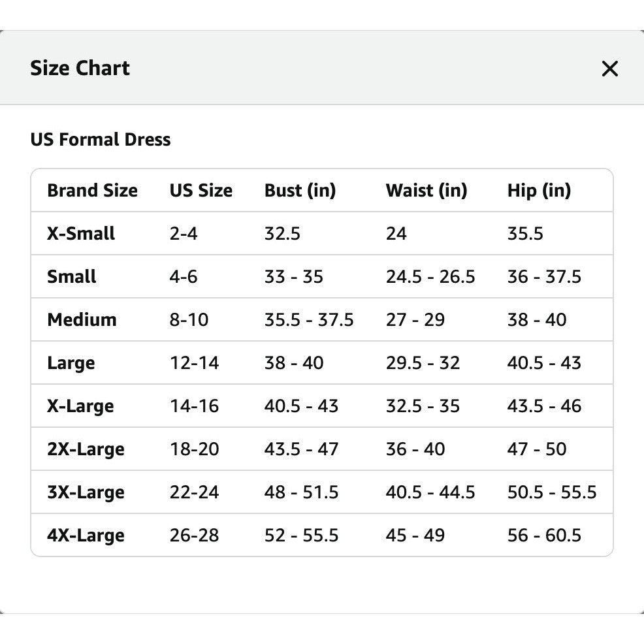Select Medium bust range '35.5 - 37.5'

309,320
